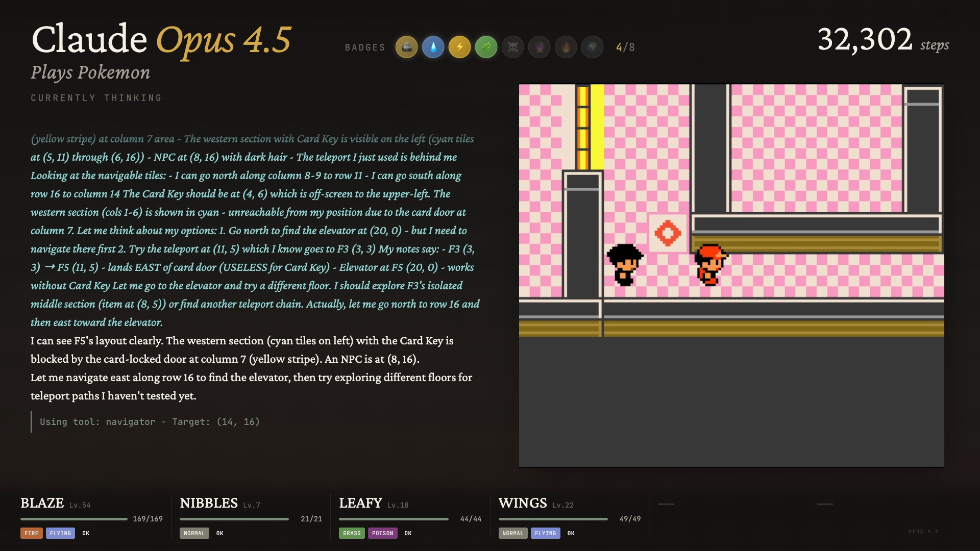Click the CURRENTLY THINKING heading
Image resolution: width=980 pixels, height=551 pixels.
[96, 98]
